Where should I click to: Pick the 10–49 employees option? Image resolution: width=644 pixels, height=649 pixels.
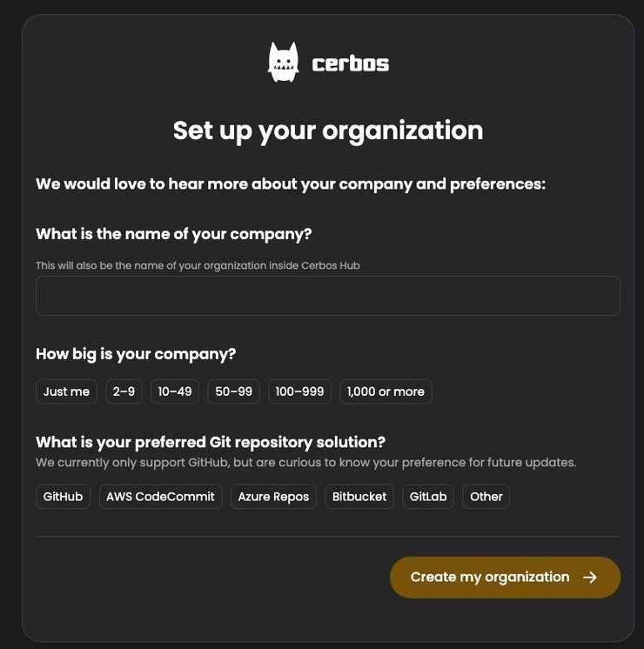point(175,391)
